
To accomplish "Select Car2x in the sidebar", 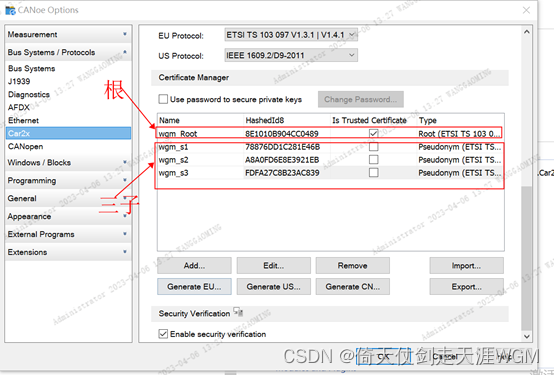I will pos(69,133).
